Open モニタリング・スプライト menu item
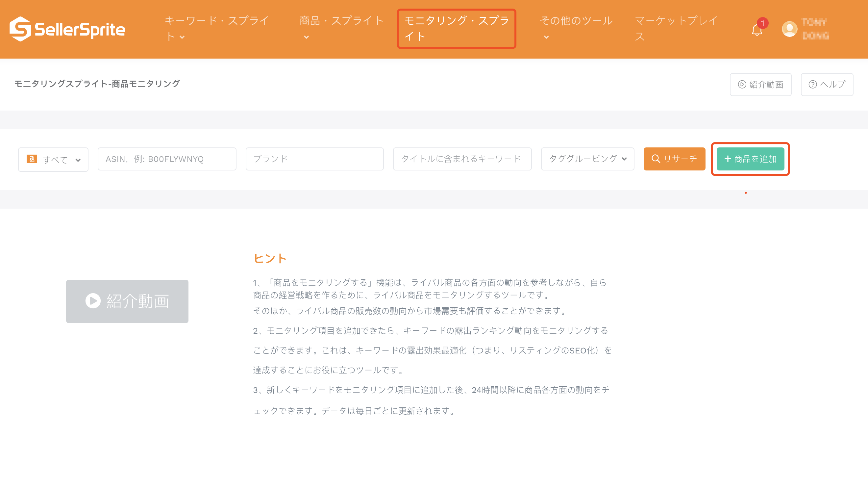 coord(457,29)
